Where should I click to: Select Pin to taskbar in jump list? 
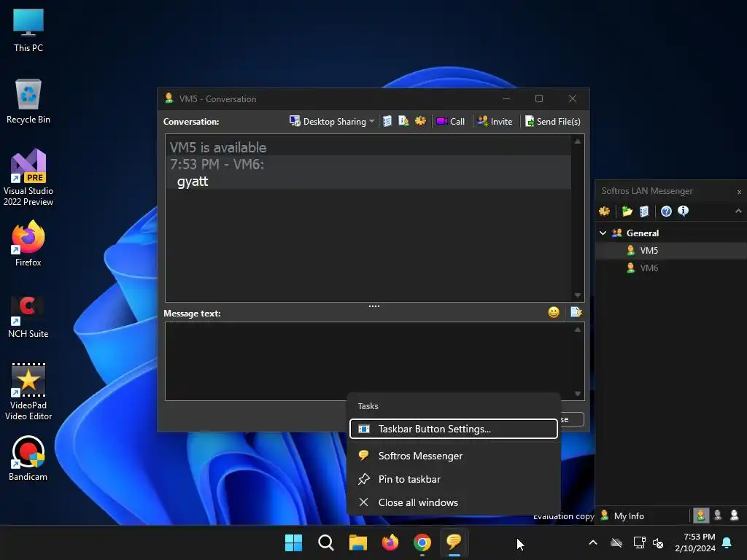pyautogui.click(x=454, y=479)
